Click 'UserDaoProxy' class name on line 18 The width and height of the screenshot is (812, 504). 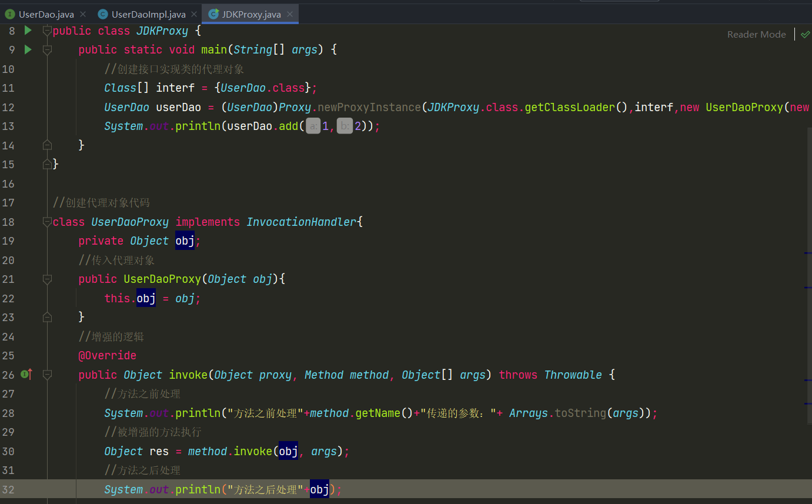tap(130, 222)
